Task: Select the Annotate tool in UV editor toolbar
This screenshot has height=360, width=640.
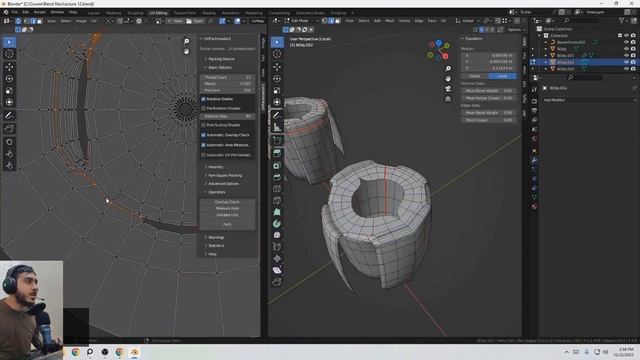Action: pyautogui.click(x=9, y=116)
